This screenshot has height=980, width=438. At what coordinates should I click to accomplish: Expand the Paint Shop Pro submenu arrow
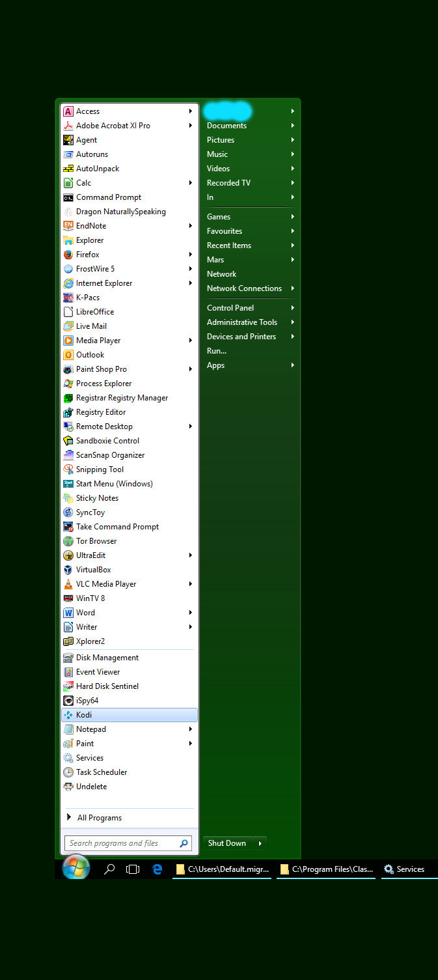pos(191,369)
